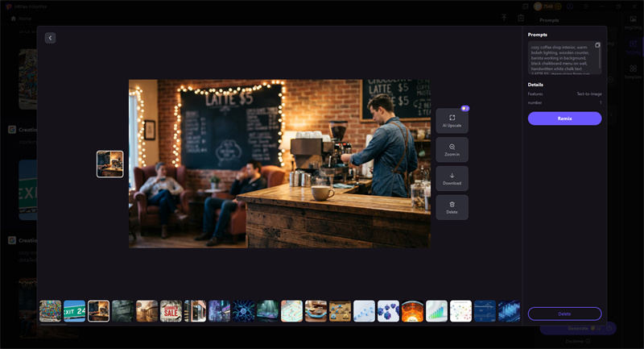Click the credits badge on AI Upscale
Screen dimensions: 644x349
tap(465, 109)
